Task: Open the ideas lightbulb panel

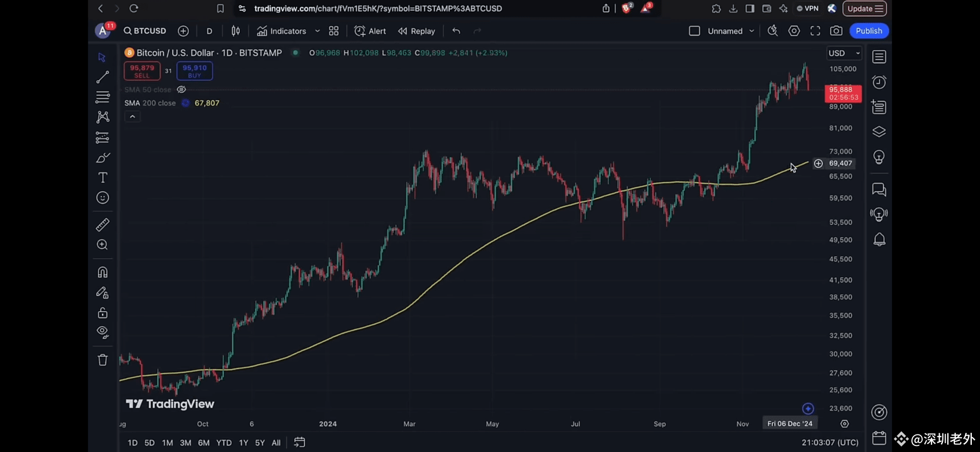Action: [x=879, y=158]
